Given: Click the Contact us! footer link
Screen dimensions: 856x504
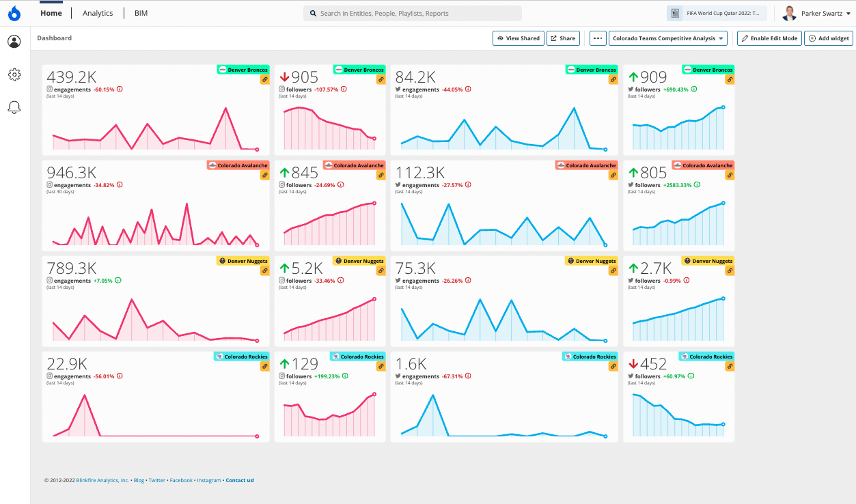Looking at the screenshot, I should [240, 480].
